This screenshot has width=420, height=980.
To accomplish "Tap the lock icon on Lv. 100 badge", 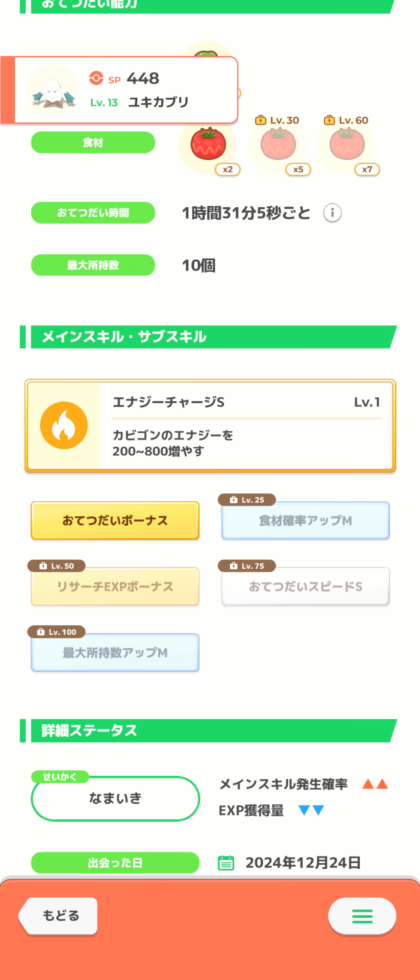I will coord(41,632).
